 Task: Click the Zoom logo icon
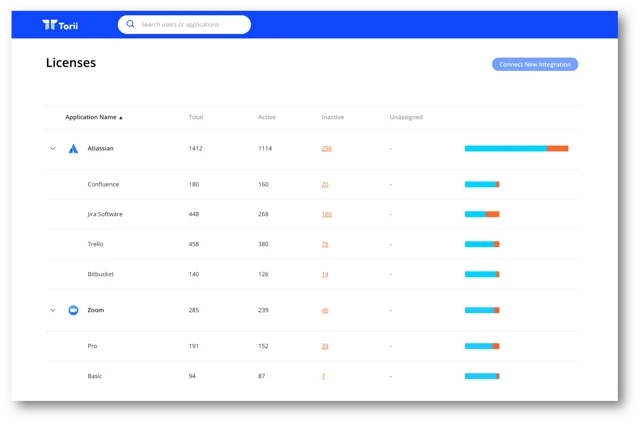pos(73,310)
